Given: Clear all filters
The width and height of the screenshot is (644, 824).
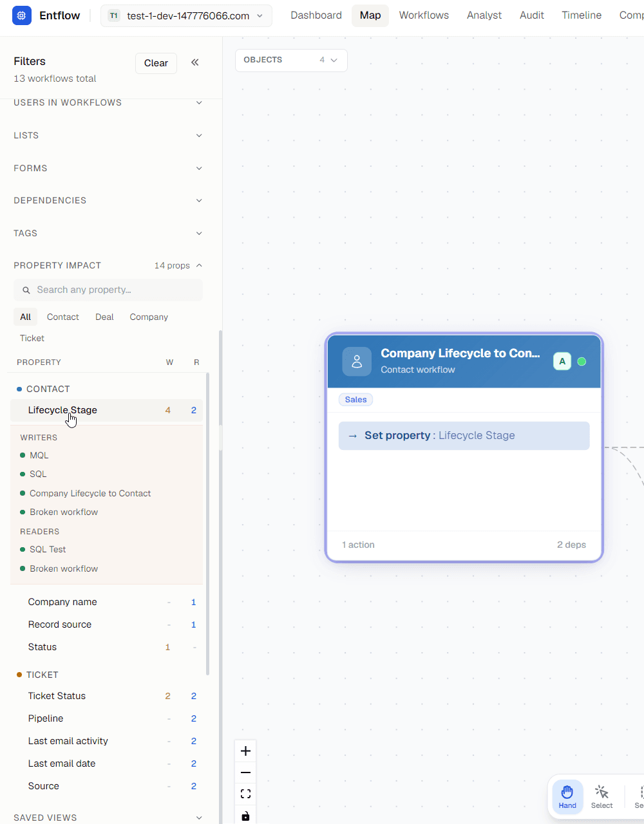Looking at the screenshot, I should coord(156,63).
